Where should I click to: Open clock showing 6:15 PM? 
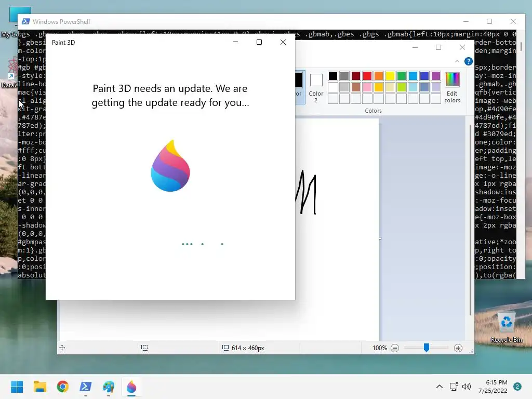pyautogui.click(x=493, y=387)
